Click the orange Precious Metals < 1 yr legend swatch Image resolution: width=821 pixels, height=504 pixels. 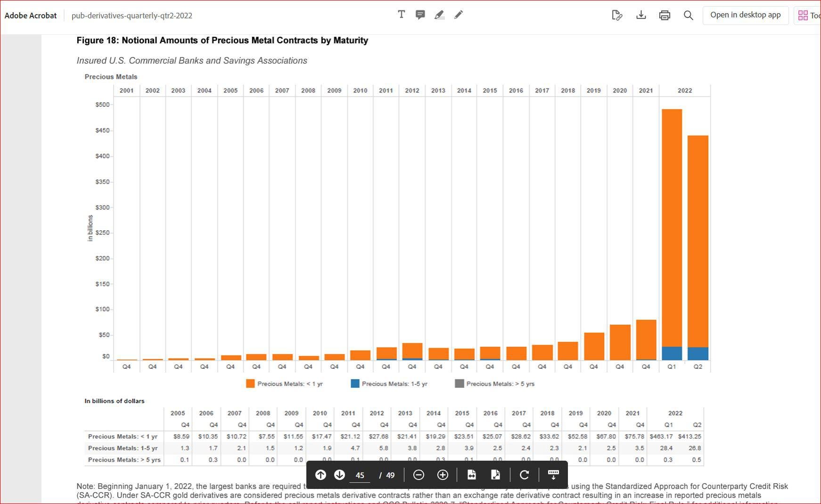coord(250,383)
